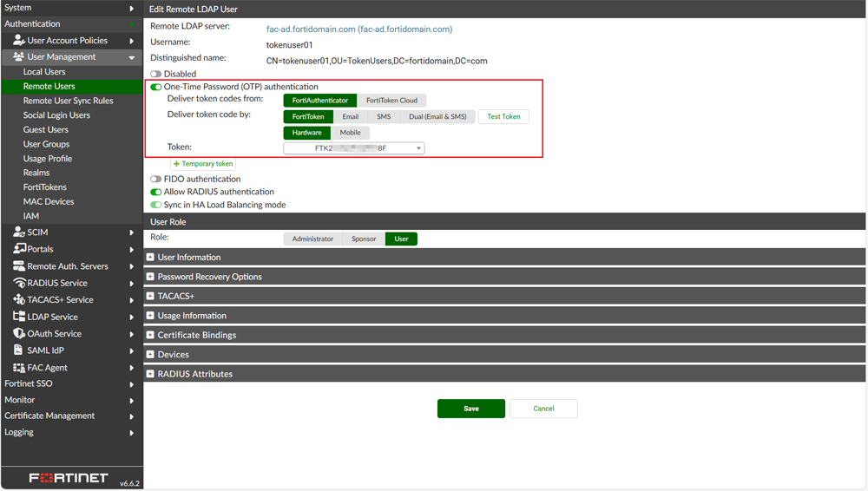
Task: Click the FAC Agent icon
Action: coord(18,368)
